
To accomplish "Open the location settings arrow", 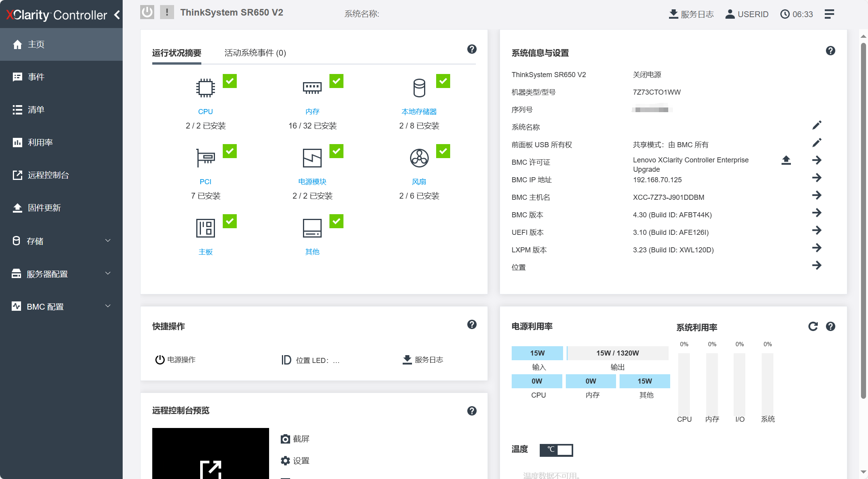I will pyautogui.click(x=817, y=265).
